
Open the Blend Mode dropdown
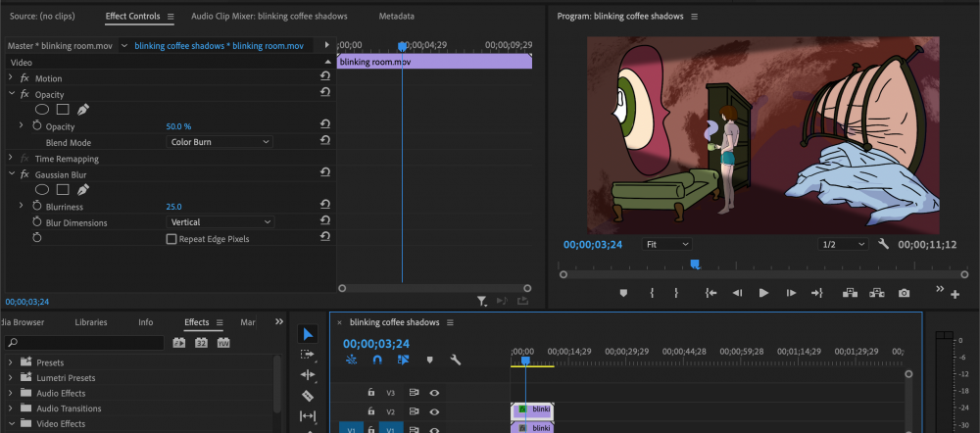click(x=220, y=142)
